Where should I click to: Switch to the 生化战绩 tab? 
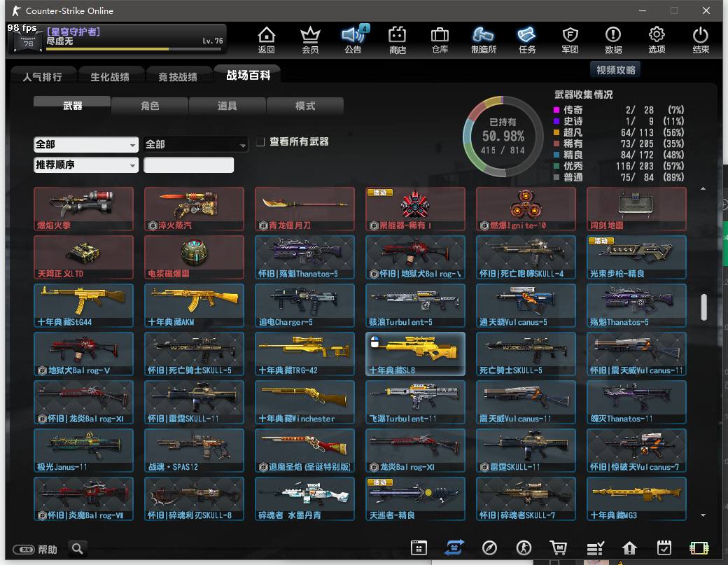(110, 76)
